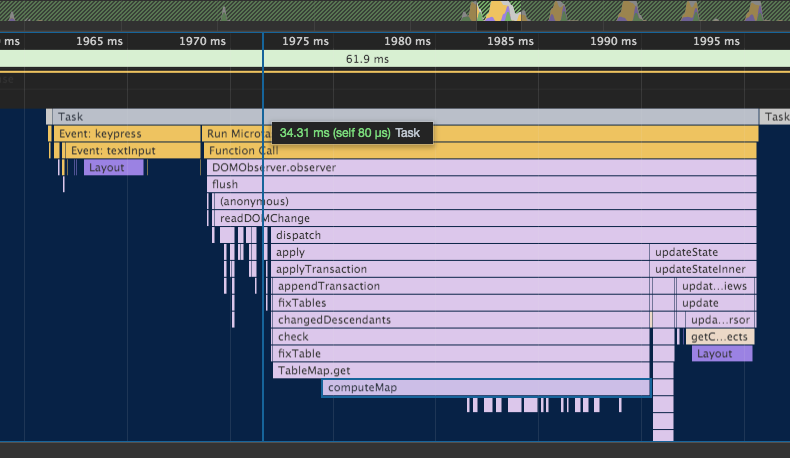790x458 pixels.
Task: Select the appendTransaction bar
Action: [x=461, y=286]
